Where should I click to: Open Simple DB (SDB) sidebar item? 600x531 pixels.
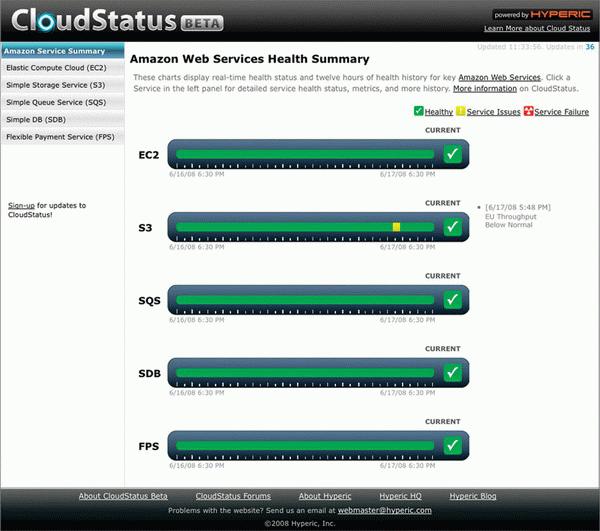[x=62, y=119]
